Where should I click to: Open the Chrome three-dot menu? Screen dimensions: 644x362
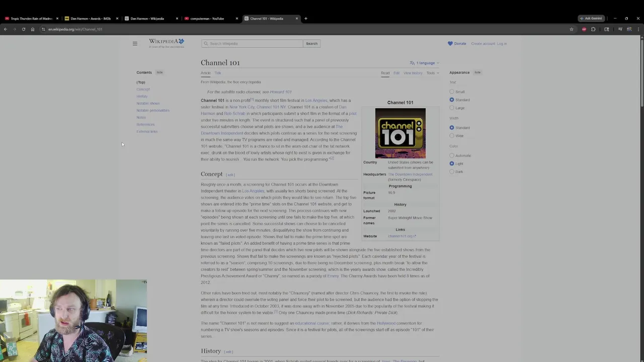(638, 29)
